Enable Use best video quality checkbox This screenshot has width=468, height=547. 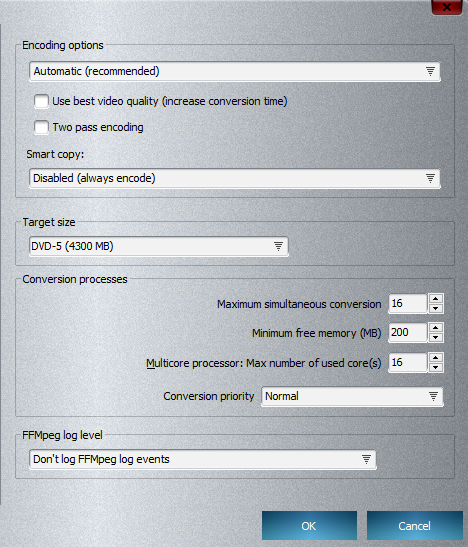coord(41,102)
